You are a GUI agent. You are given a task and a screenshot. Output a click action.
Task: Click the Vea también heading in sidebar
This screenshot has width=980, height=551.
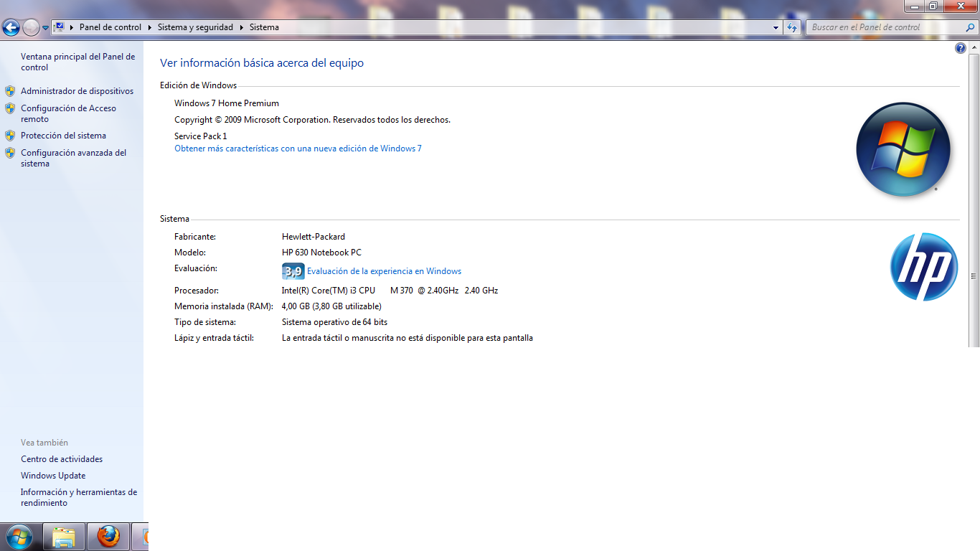(44, 443)
